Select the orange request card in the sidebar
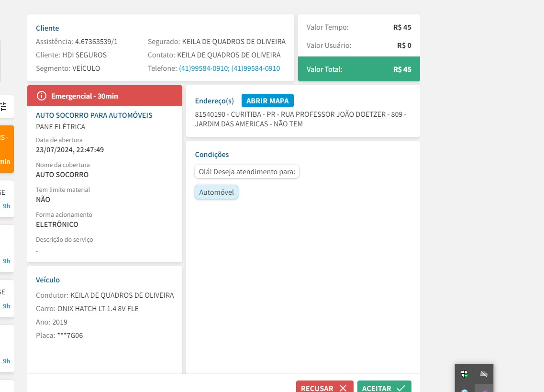Viewport: 544px width, 392px height. click(x=7, y=149)
